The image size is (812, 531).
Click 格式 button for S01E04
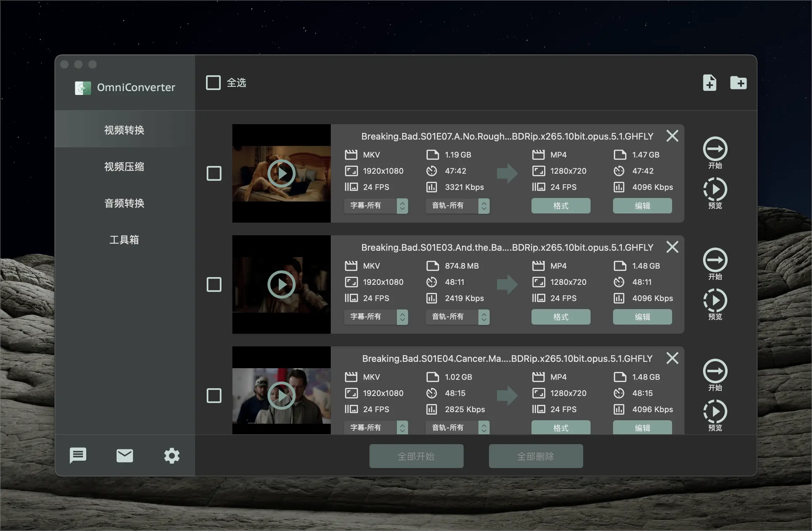pos(561,428)
